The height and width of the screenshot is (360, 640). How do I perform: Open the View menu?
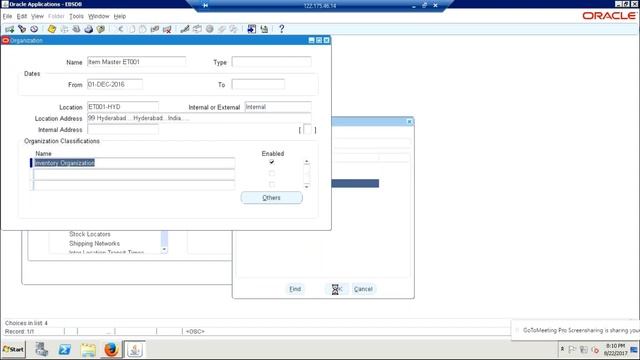pyautogui.click(x=37, y=16)
